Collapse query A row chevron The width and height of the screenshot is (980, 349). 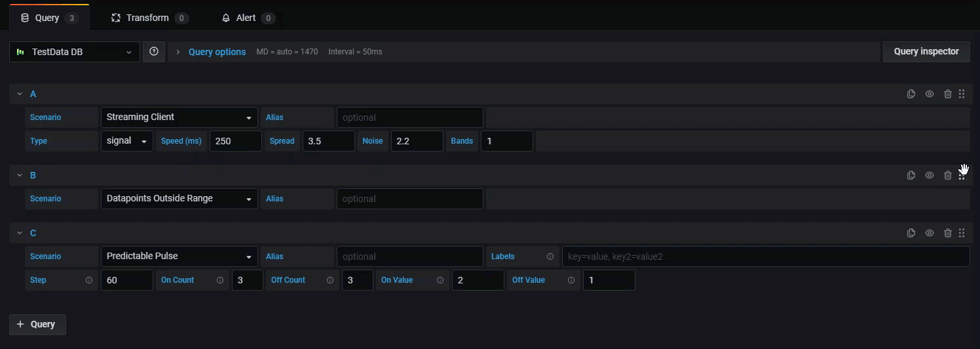point(20,94)
